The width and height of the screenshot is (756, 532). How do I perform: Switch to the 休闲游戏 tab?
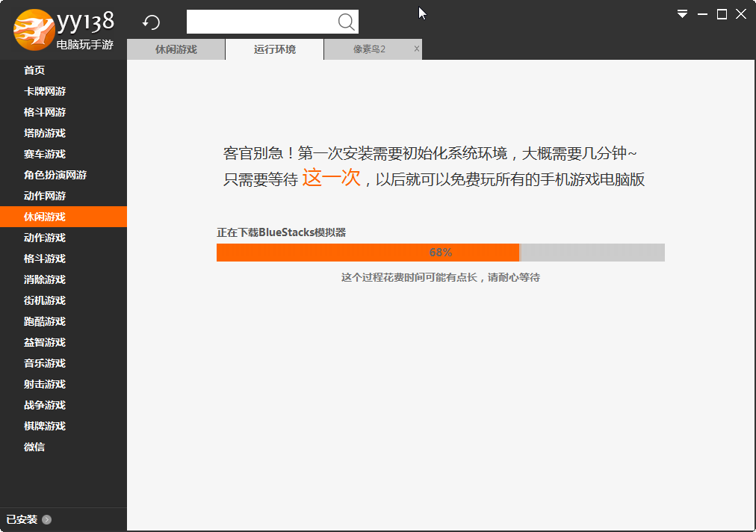coord(176,49)
